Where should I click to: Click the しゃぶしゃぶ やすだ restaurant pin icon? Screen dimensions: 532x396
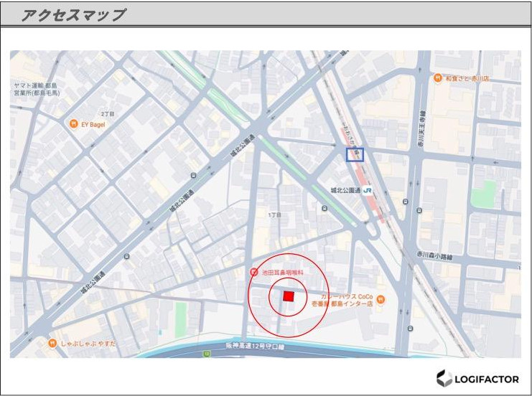[52, 343]
